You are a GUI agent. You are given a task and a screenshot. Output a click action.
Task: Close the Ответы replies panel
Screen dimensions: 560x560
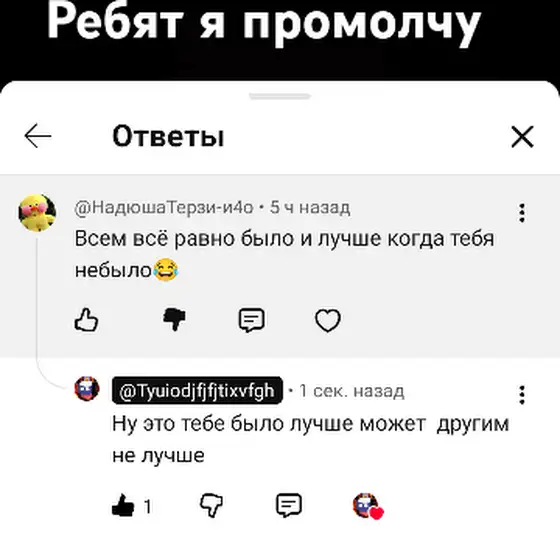(x=522, y=136)
